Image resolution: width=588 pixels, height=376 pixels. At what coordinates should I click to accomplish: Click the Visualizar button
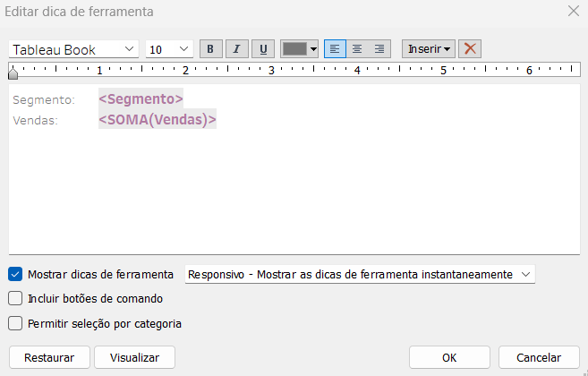tap(134, 357)
